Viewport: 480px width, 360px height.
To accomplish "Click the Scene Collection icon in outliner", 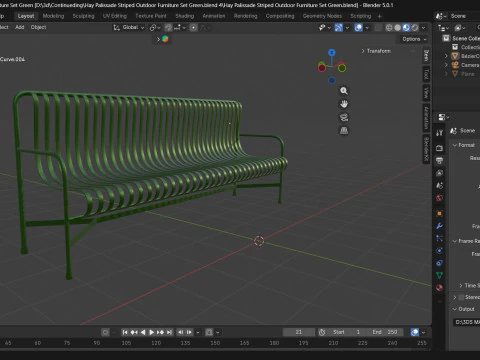I will 446,38.
